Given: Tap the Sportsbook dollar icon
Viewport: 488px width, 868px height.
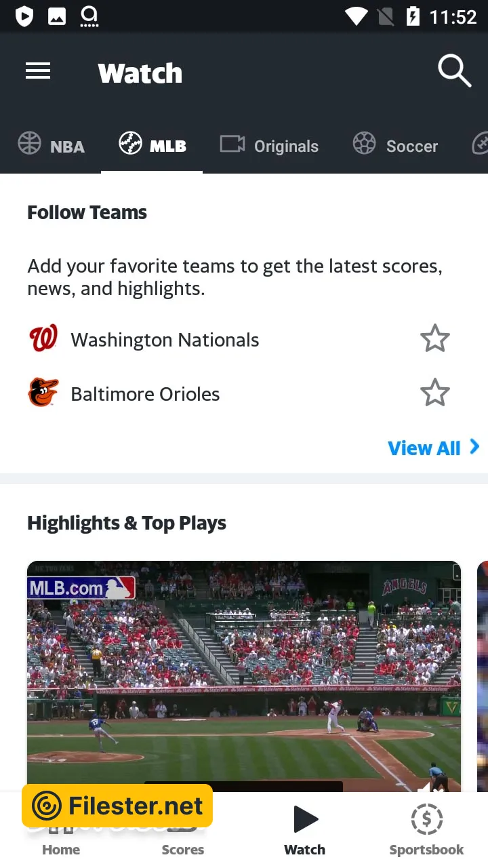Looking at the screenshot, I should pos(426,819).
